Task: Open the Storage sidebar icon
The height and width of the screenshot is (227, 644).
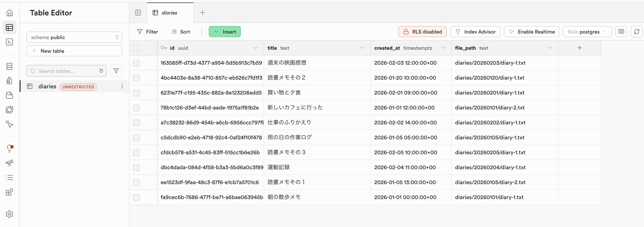Action: coord(9,95)
